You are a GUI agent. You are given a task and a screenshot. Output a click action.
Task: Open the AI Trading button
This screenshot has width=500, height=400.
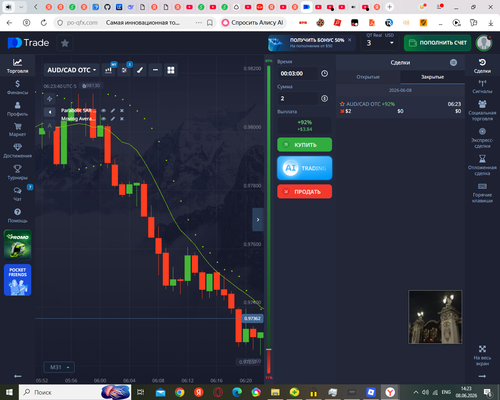coord(305,168)
